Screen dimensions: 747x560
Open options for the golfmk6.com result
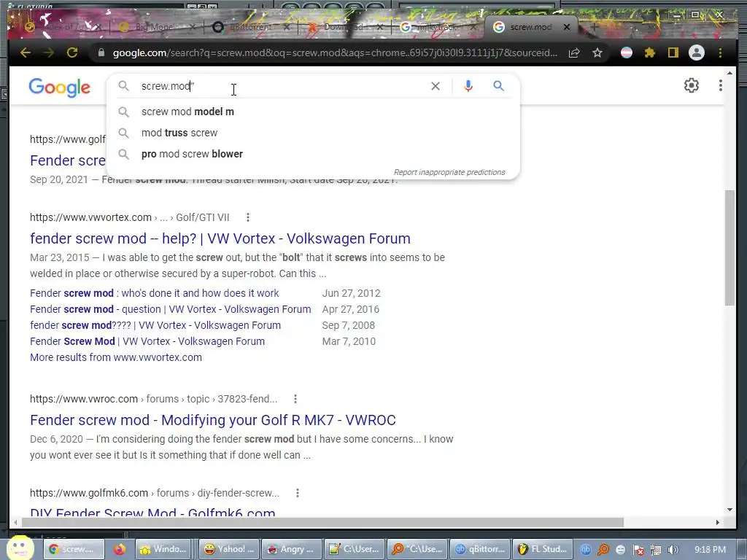pyautogui.click(x=298, y=494)
